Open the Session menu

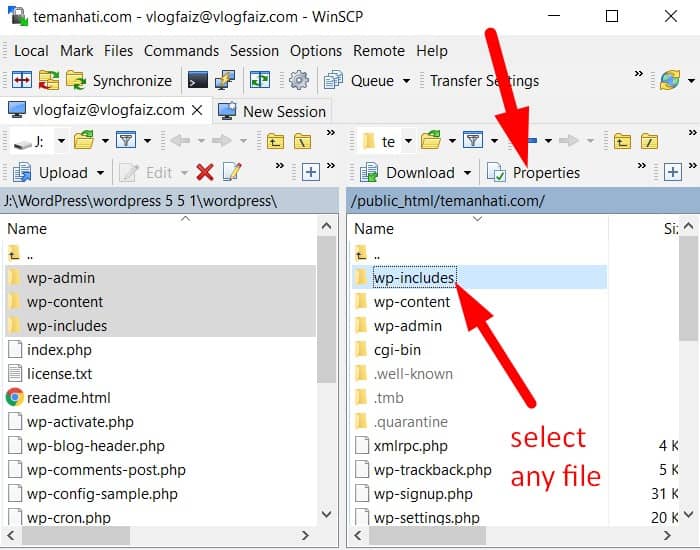pyautogui.click(x=254, y=51)
